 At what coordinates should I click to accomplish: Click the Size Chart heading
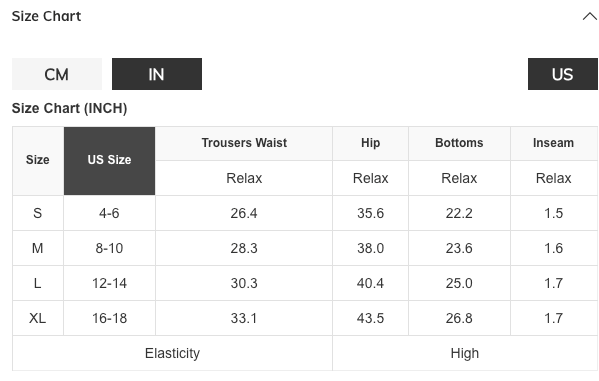pos(46,16)
